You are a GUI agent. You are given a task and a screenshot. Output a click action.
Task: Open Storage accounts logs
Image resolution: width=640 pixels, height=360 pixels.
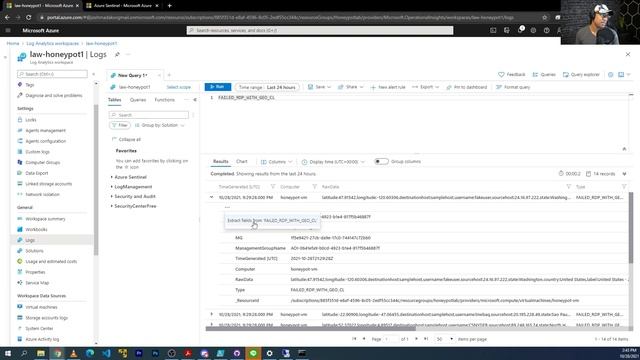click(x=47, y=318)
